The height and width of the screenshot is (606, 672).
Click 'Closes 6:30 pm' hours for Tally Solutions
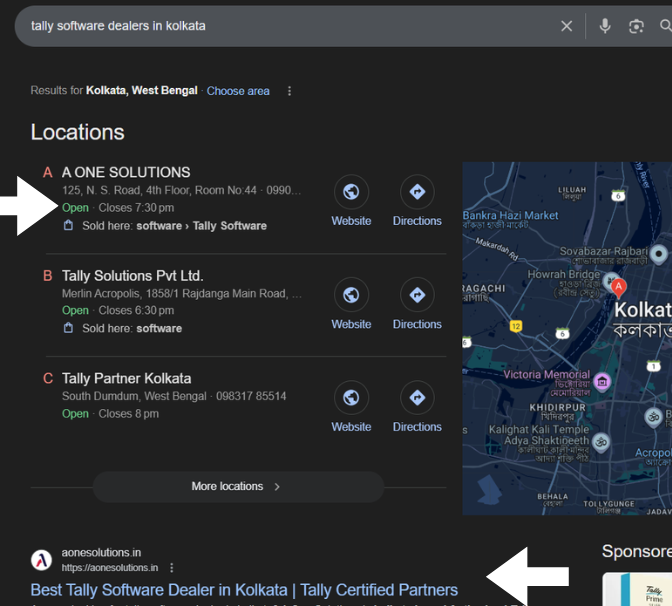pyautogui.click(x=136, y=310)
